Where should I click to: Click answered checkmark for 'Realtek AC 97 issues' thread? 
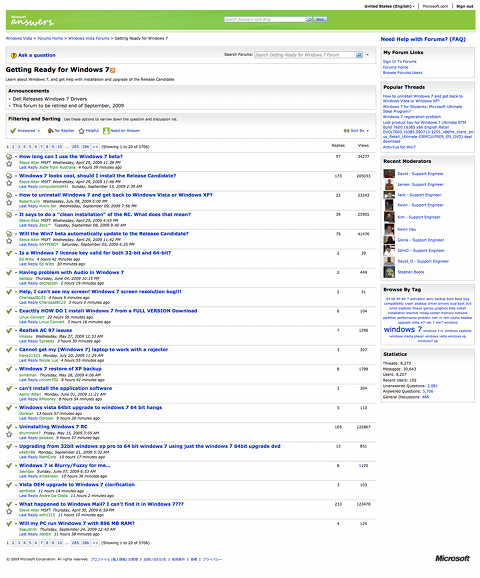click(x=9, y=330)
